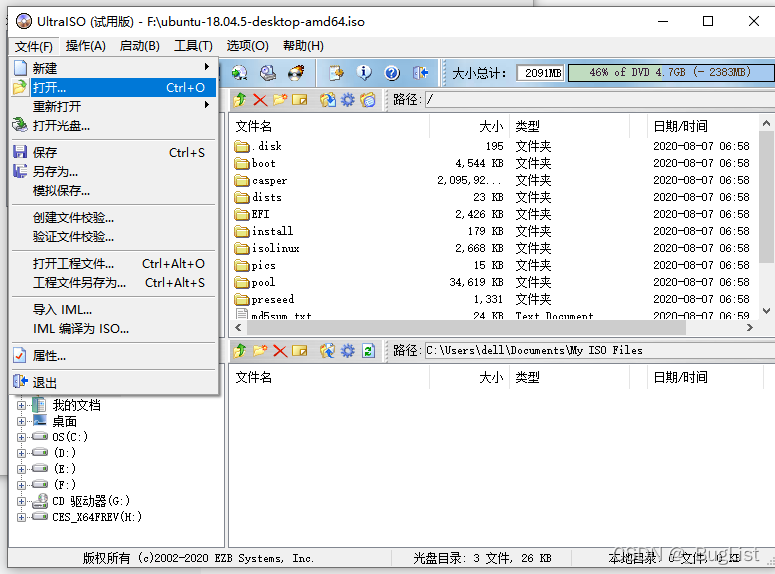This screenshot has height=574, width=775.
Task: Go up one folder in ISO pane
Action: [240, 100]
